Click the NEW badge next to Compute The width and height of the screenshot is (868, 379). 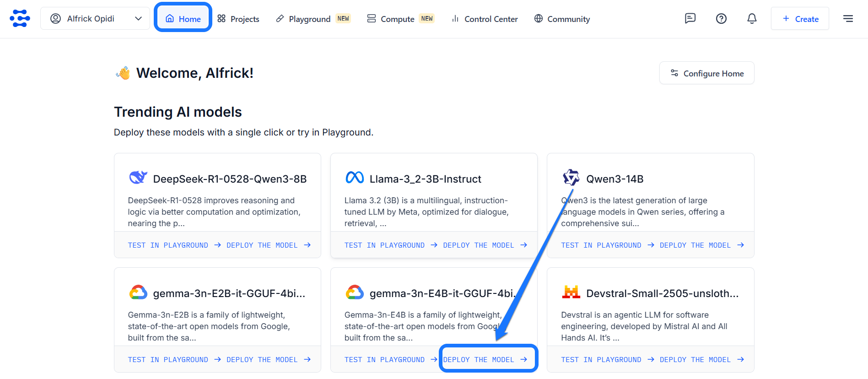tap(427, 18)
